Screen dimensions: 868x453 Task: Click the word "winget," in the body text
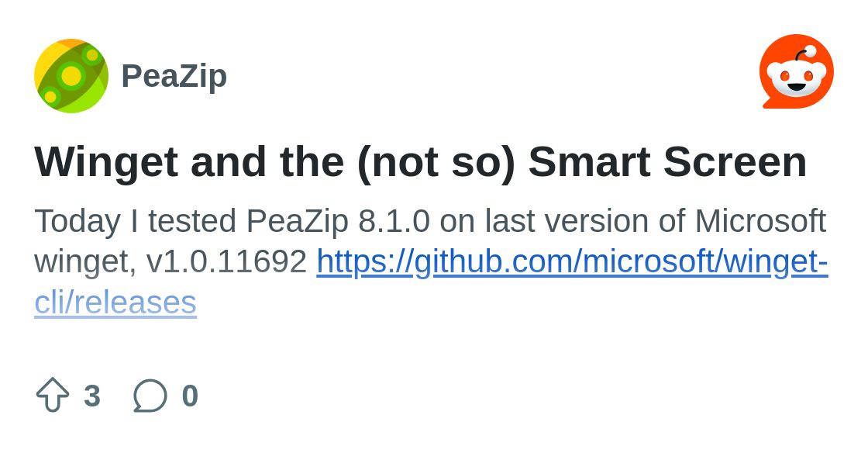[x=85, y=261]
